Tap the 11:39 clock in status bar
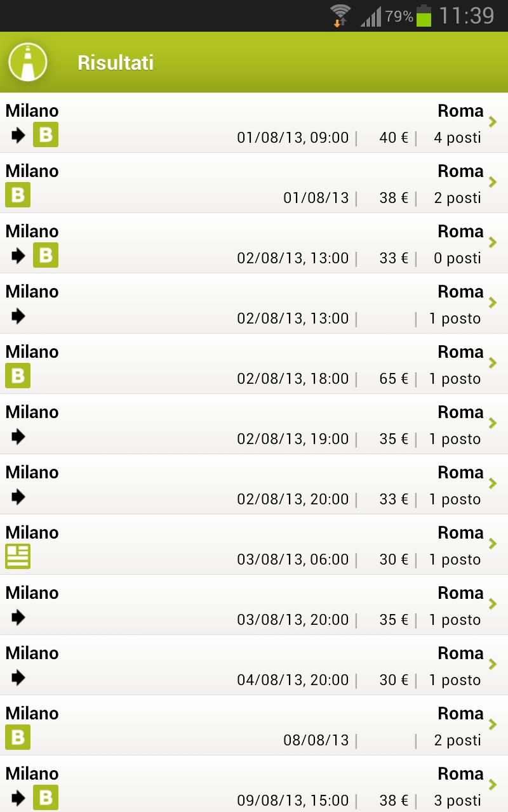This screenshot has height=812, width=508. pos(467,15)
